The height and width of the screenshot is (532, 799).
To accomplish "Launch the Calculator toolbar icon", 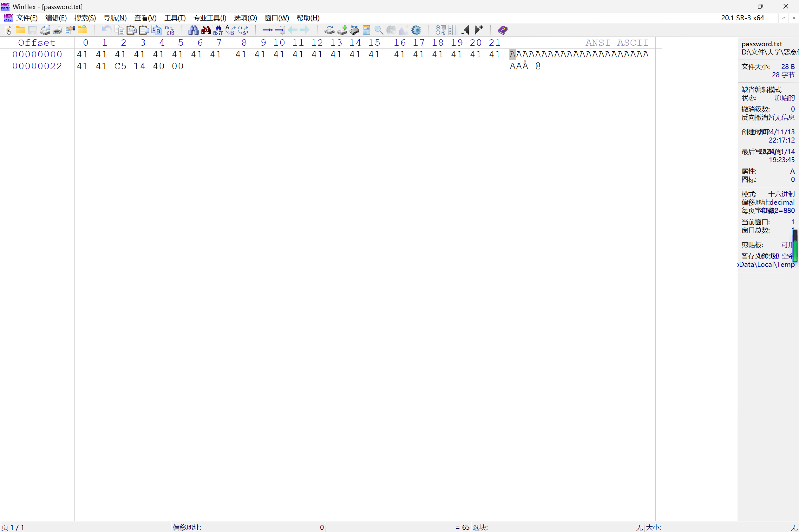I will (366, 30).
